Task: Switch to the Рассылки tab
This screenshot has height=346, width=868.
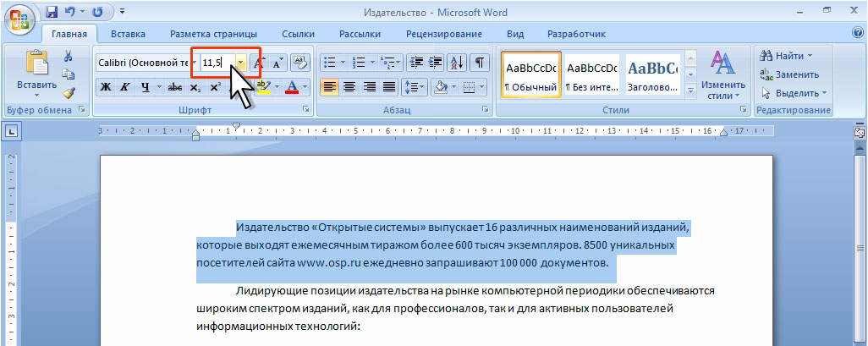Action: pos(360,34)
